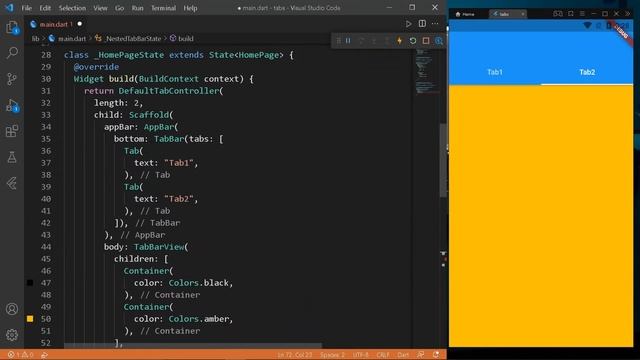Click the black color swatch at line 47
The height and width of the screenshot is (360, 640).
pos(30,282)
